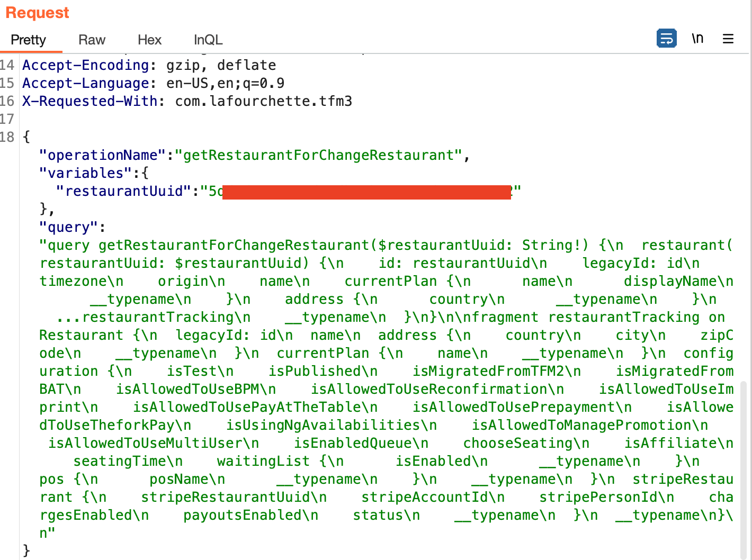Click the Accept-Language header name
Image resolution: width=752 pixels, height=560 pixels.
[x=85, y=84]
